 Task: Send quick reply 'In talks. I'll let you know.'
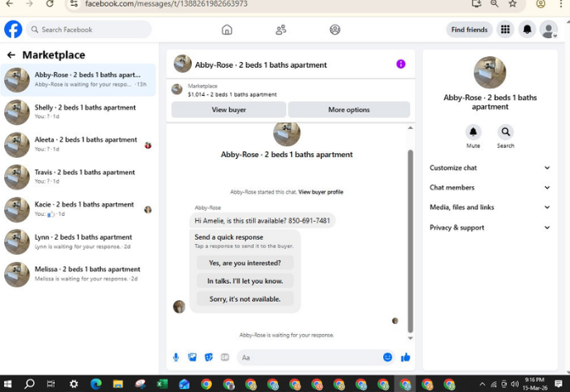(x=245, y=281)
